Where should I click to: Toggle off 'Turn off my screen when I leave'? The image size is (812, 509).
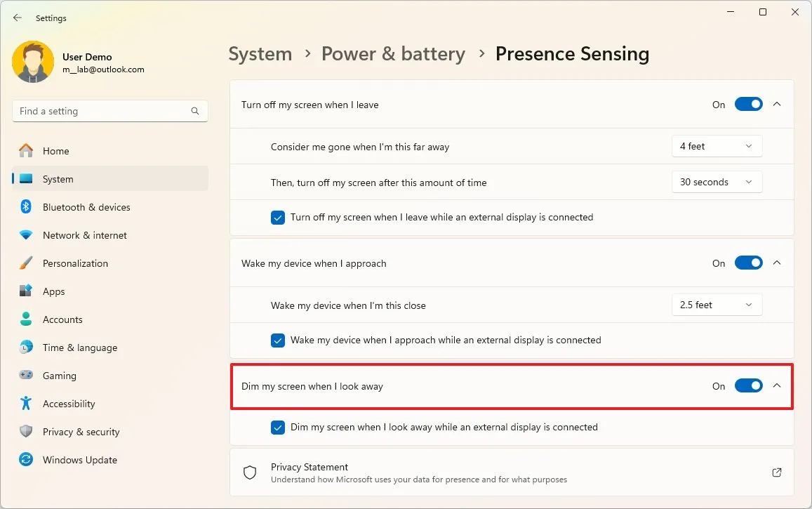(x=748, y=105)
